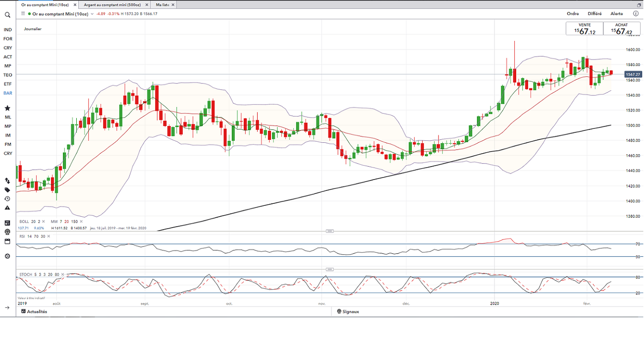Viewport: 644px width, 362px height.
Task: Open the settings gear icon
Action: pos(7,256)
